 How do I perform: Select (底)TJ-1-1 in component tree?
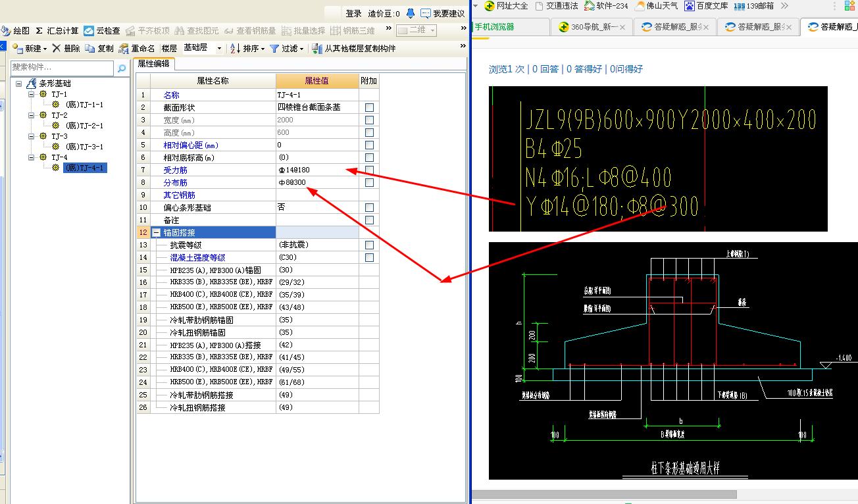click(x=84, y=105)
